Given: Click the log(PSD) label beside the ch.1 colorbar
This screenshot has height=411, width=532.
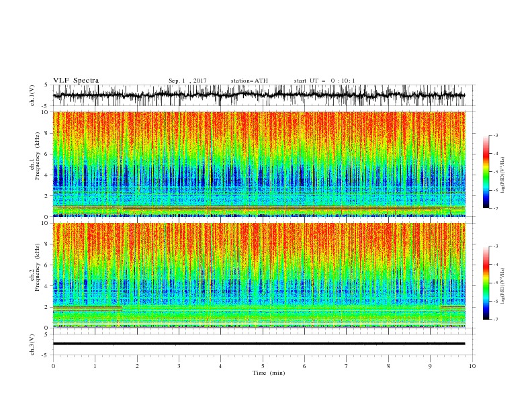Looking at the screenshot, I should click(502, 175).
